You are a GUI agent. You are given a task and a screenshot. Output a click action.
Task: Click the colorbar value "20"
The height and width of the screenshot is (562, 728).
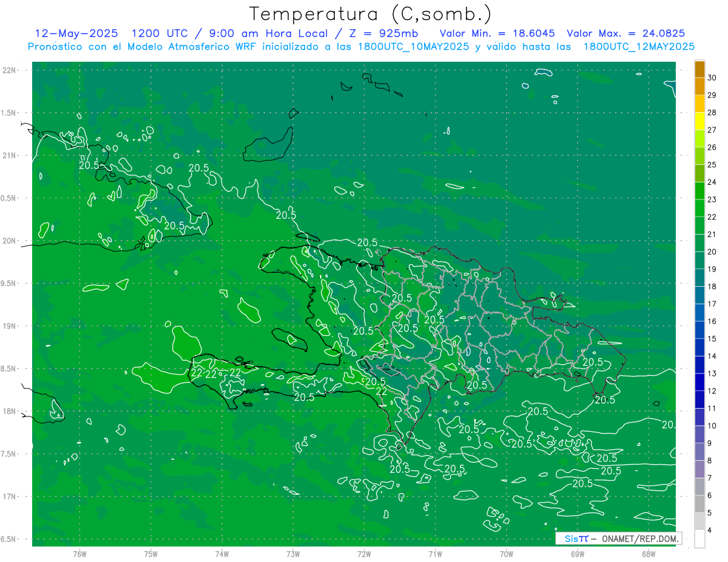[x=712, y=252]
